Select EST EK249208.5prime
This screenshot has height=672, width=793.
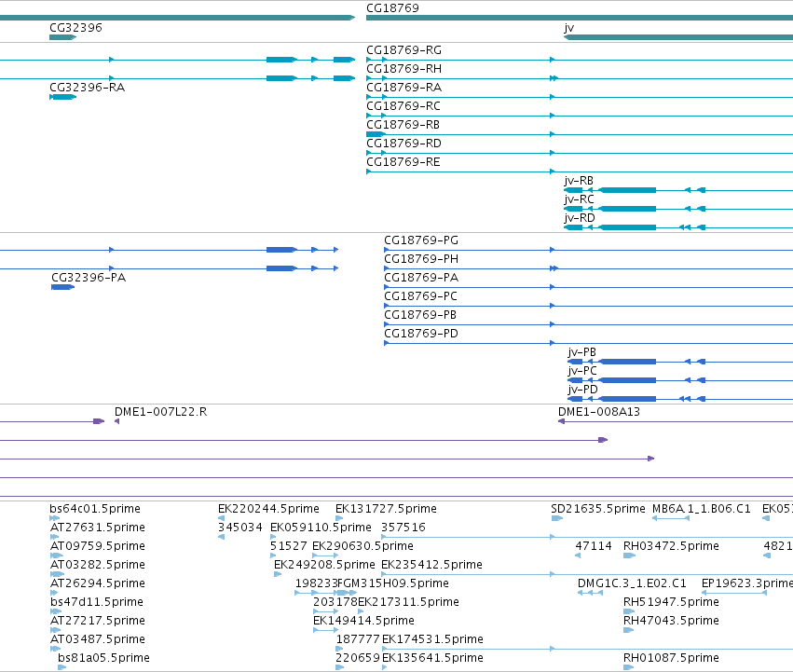(324, 565)
